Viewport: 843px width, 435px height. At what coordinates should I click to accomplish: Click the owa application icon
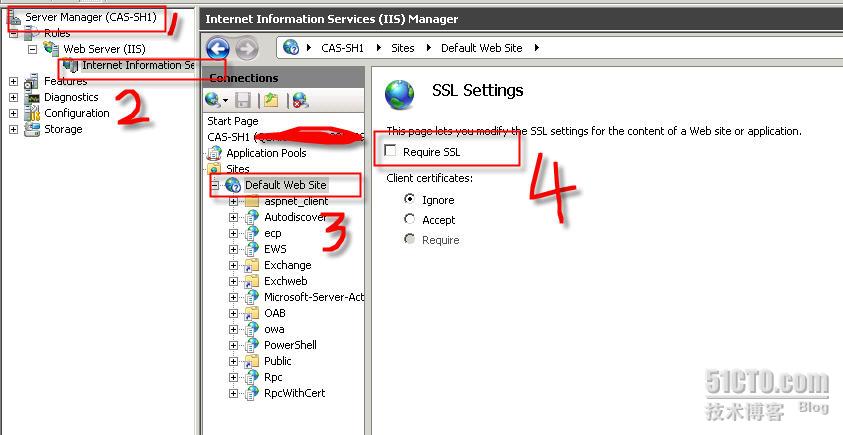252,329
